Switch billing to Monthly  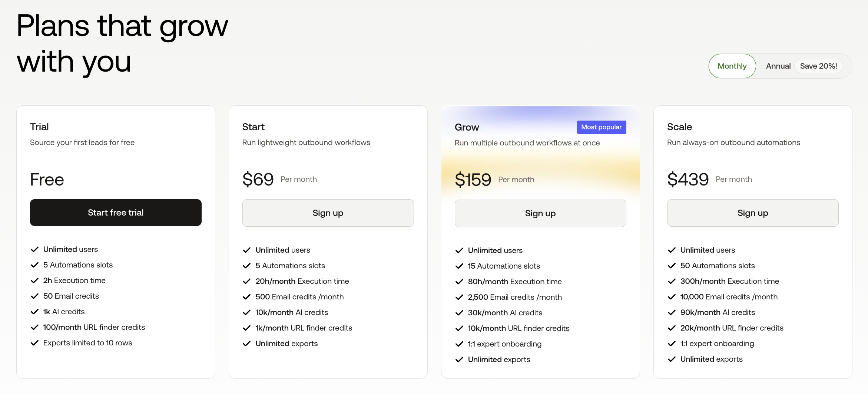click(x=732, y=66)
